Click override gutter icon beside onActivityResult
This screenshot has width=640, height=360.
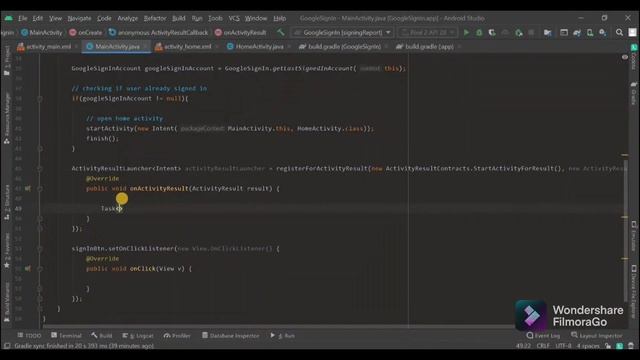click(x=27, y=189)
